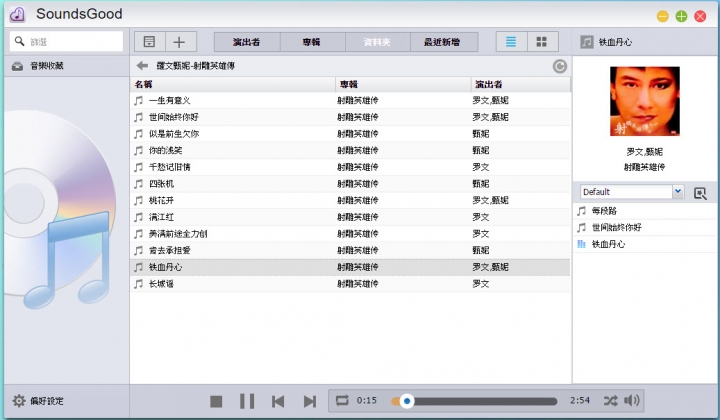Select 铁血丹心 in the playlist panel
Image resolution: width=720 pixels, height=420 pixels.
point(645,244)
